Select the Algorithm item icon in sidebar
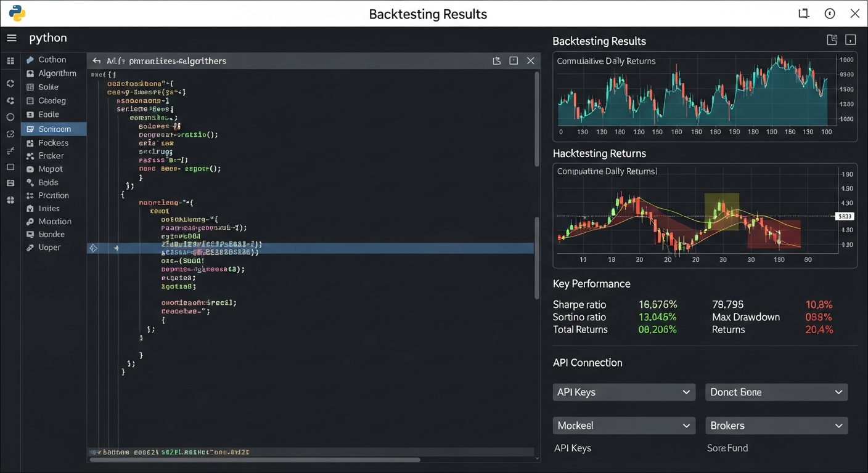This screenshot has width=868, height=473. click(30, 73)
